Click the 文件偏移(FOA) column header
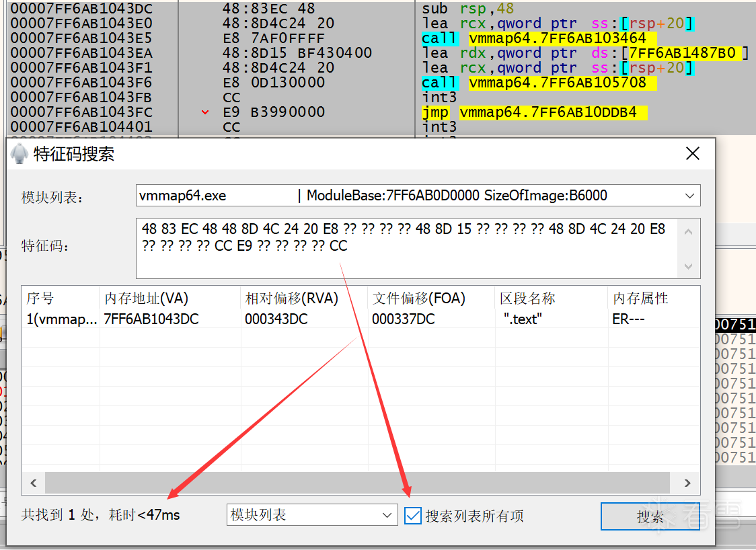 click(x=431, y=299)
